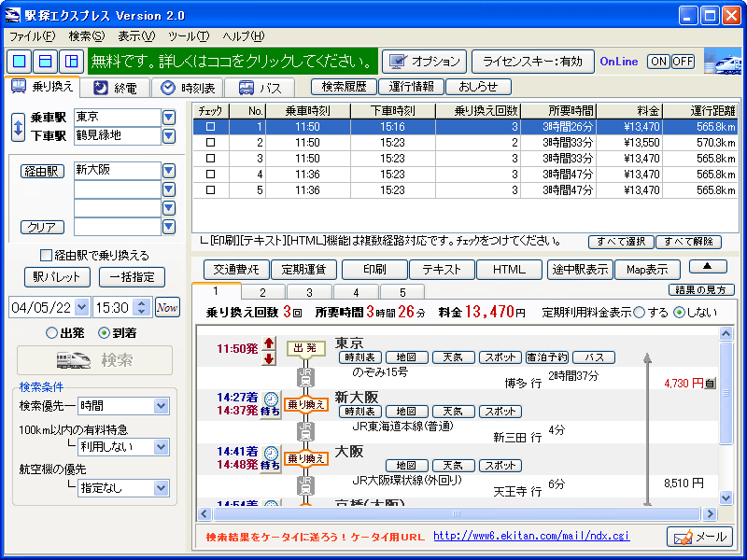The image size is (747, 560).
Task: Select the 到着 radio button
Action: pyautogui.click(x=104, y=333)
